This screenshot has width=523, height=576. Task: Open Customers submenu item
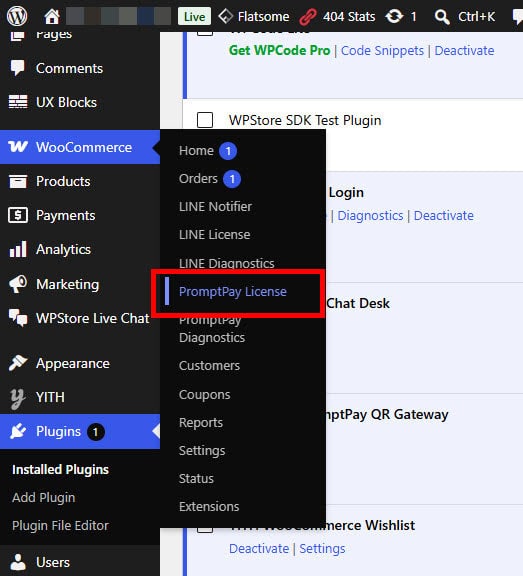209,366
